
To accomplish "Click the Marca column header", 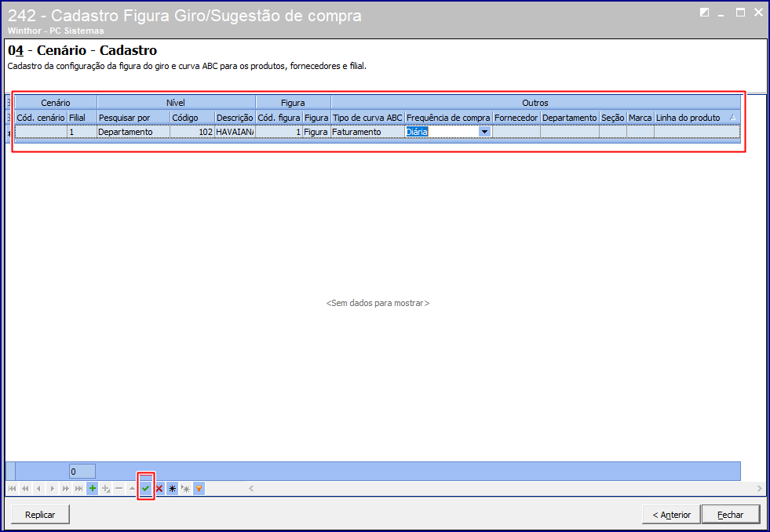I will (x=640, y=118).
